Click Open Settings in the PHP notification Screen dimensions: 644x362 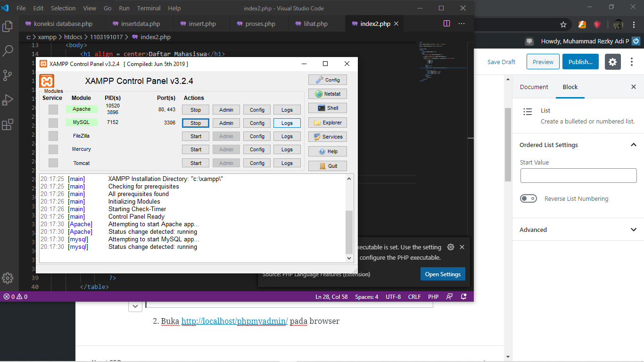[443, 274]
